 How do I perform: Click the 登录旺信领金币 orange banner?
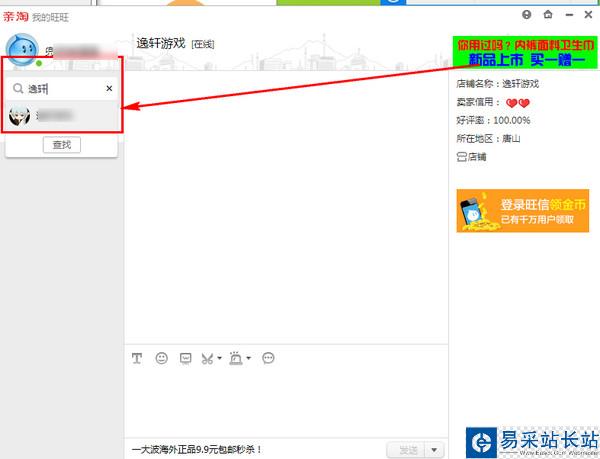pos(523,211)
